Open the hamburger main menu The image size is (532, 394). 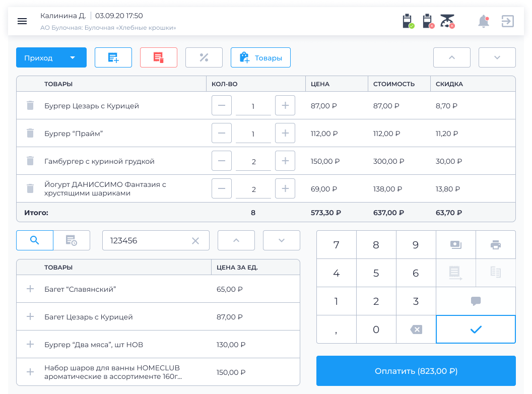tap(22, 21)
